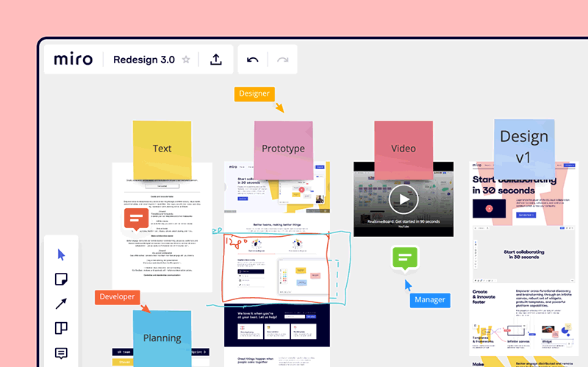Click the blue Planning sticky note
The image size is (588, 367).
[162, 338]
